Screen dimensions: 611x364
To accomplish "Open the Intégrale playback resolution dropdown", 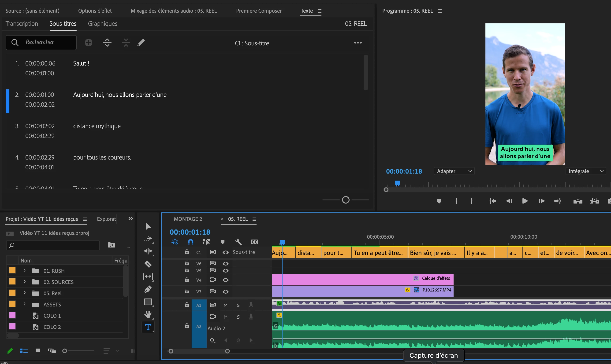I will tap(586, 171).
